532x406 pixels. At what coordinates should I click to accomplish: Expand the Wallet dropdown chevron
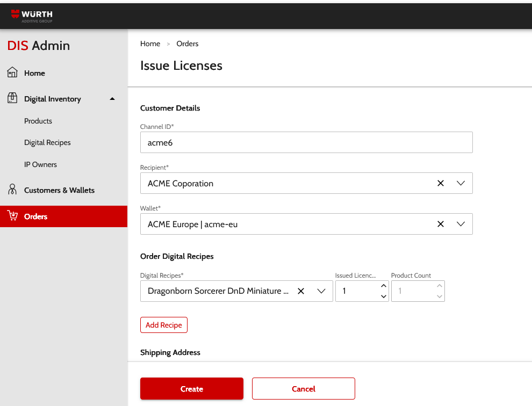click(x=461, y=224)
